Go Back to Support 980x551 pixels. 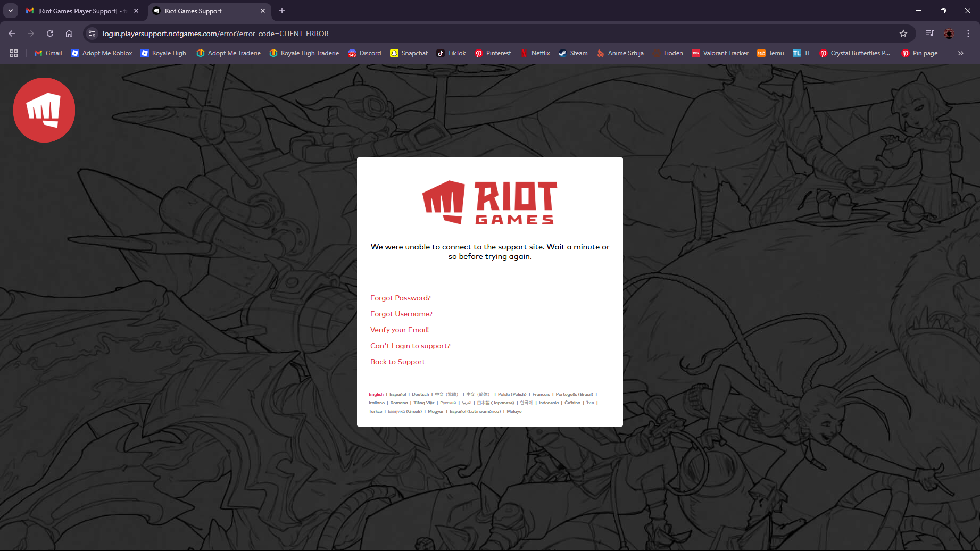[x=398, y=362]
